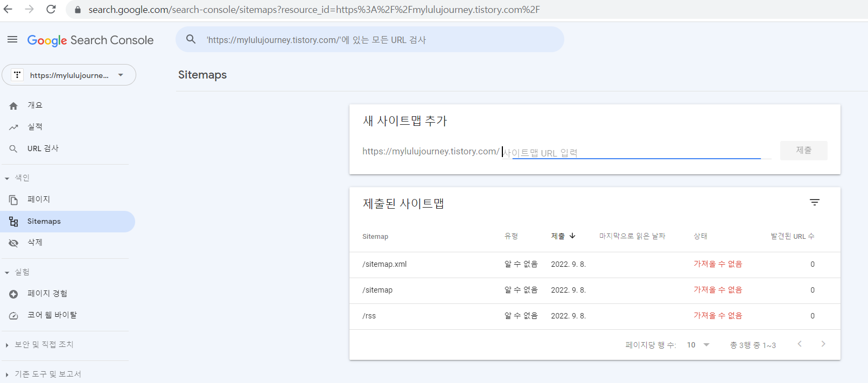This screenshot has height=383, width=868.
Task: Open the /sitemap.xml row
Action: [594, 265]
